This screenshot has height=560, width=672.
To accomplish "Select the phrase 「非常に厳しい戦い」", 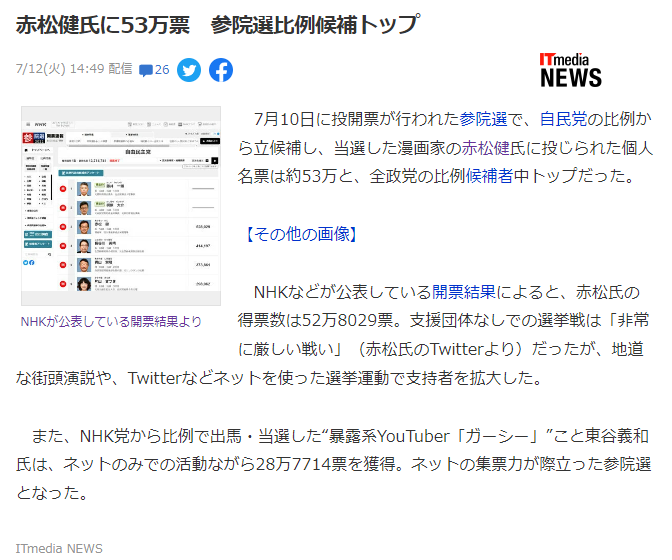I will (x=444, y=335).
